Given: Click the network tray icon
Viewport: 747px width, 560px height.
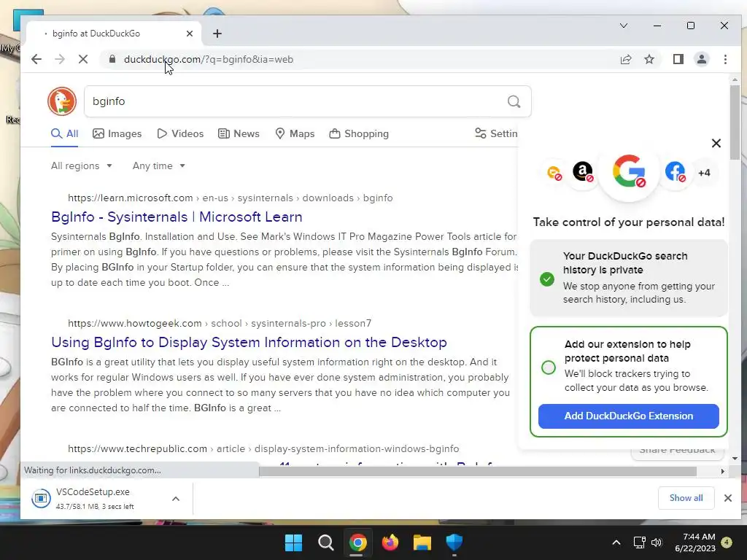Looking at the screenshot, I should 639,542.
